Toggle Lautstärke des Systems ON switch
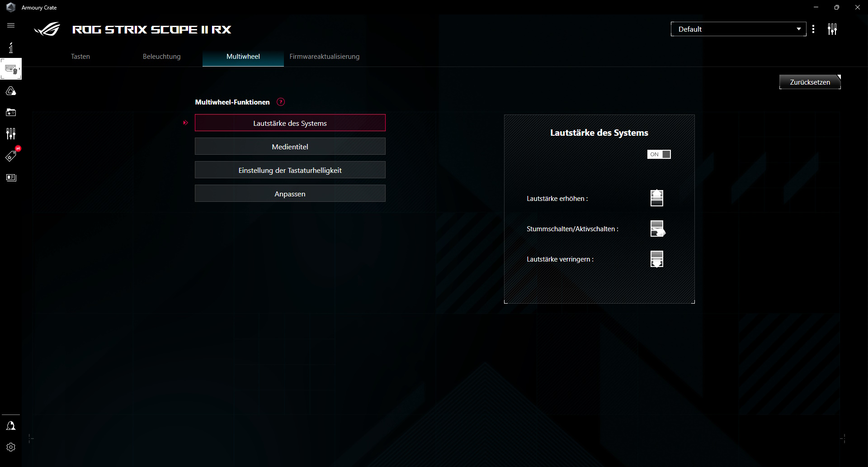Viewport: 868px width, 467px height. coord(658,154)
